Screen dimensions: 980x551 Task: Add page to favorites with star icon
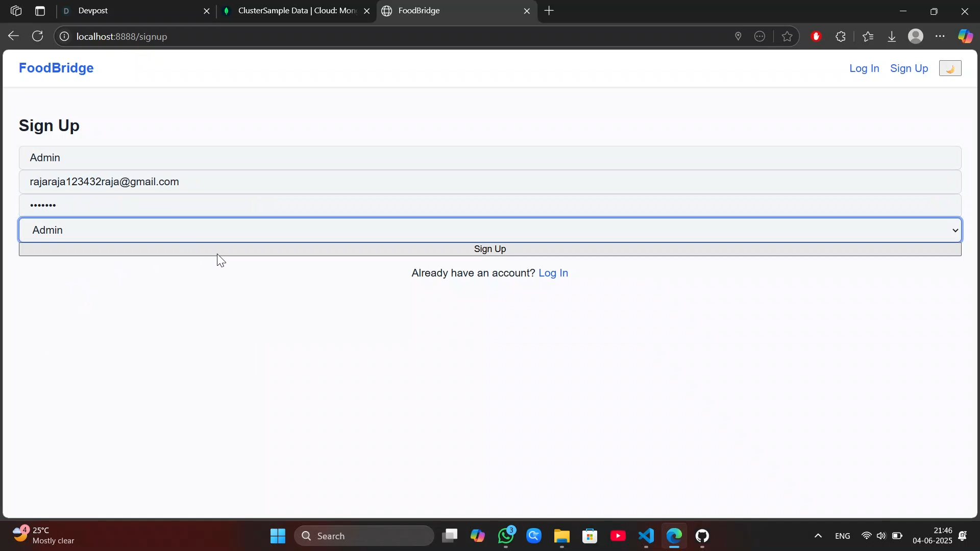787,36
